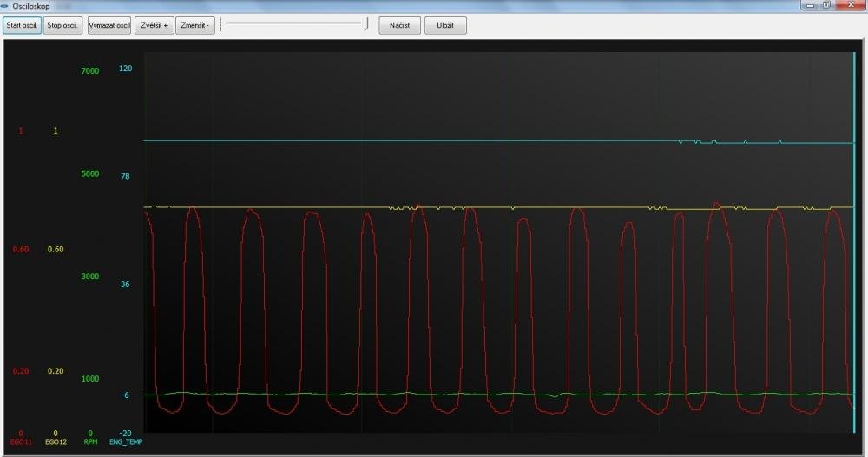Click the 120 value on the ENG_TEMP axis
868x457 pixels.
click(125, 69)
